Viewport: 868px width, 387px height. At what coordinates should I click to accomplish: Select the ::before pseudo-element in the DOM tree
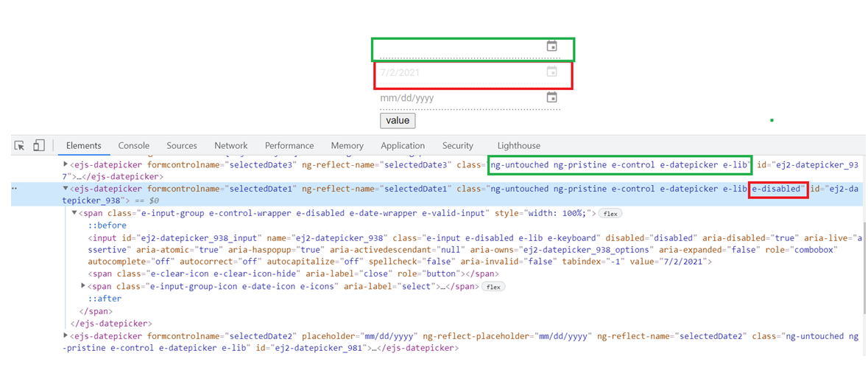(107, 226)
